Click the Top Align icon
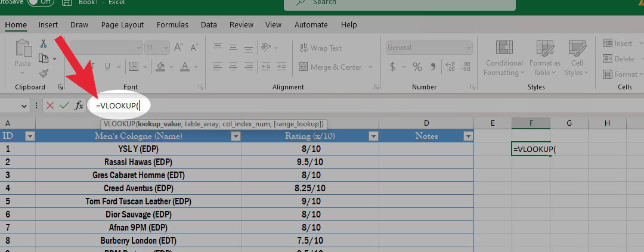This screenshot has height=252, width=644. (218, 47)
